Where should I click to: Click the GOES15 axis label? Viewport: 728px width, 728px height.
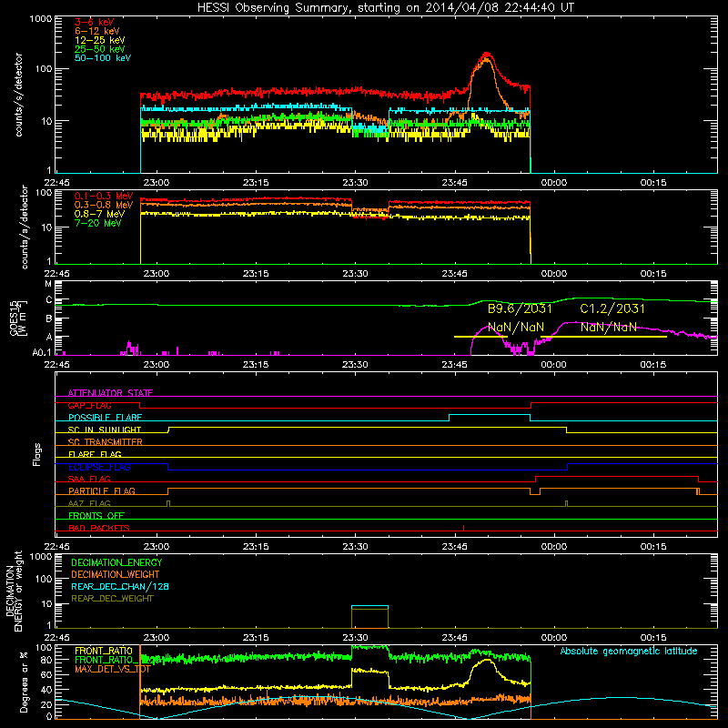point(15,318)
